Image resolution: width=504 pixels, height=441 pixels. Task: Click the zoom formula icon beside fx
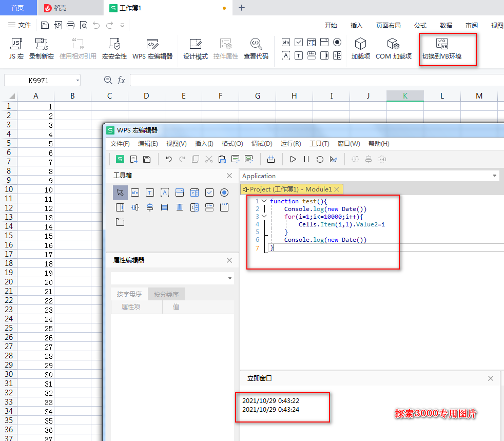coord(108,80)
